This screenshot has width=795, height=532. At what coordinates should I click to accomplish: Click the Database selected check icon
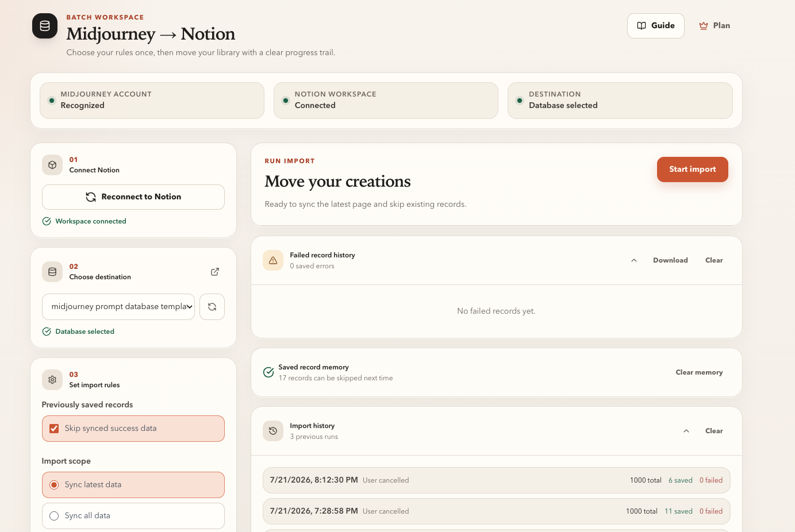tap(47, 331)
